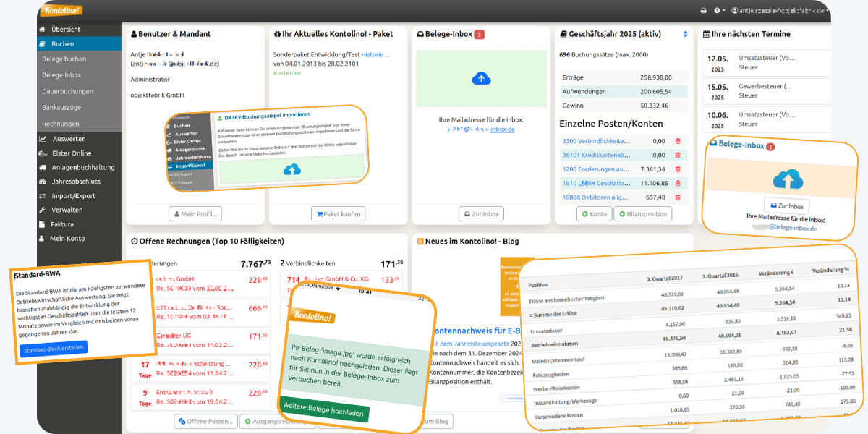
Task: Click the Elster Online euro icon
Action: 43,153
